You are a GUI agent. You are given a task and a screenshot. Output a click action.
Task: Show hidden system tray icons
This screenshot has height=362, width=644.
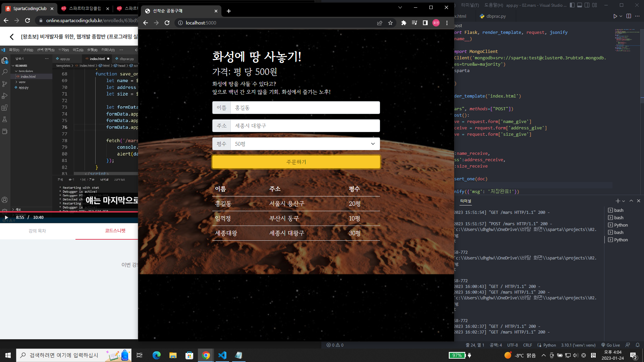543,355
